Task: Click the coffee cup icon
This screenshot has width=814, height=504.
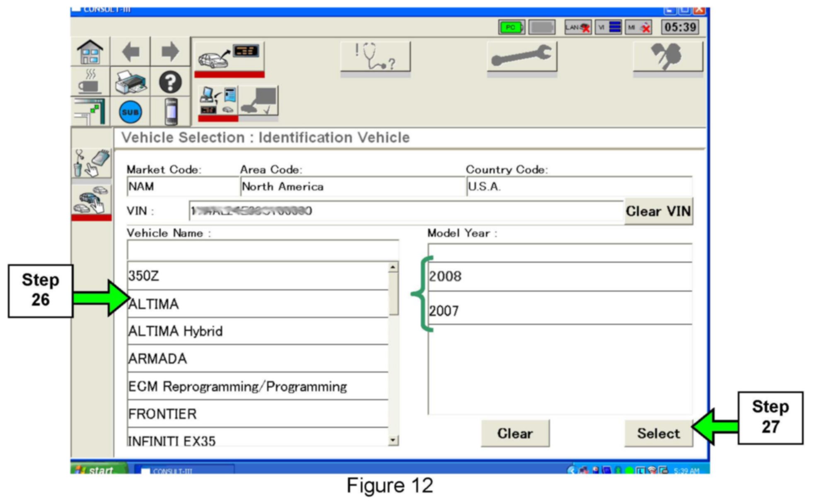Action: pyautogui.click(x=90, y=82)
